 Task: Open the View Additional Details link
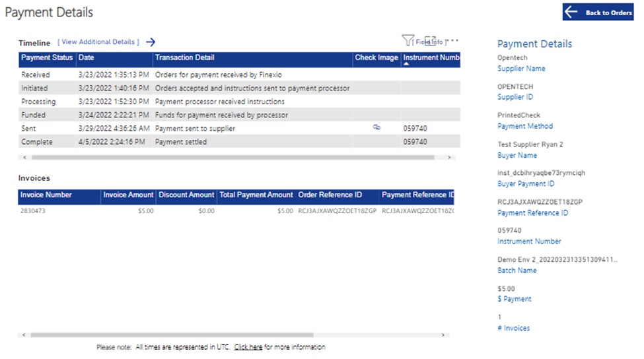tap(98, 42)
